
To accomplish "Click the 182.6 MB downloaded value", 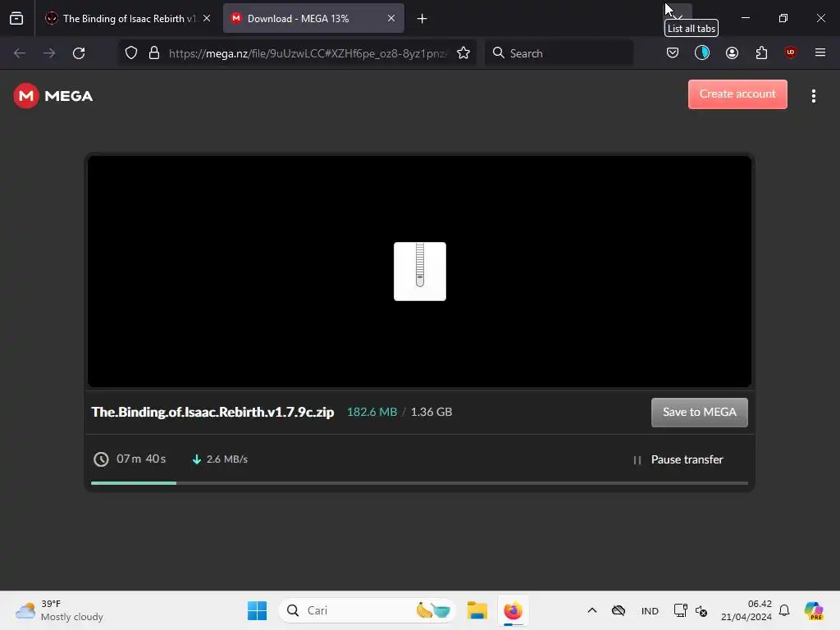I will pos(372,412).
